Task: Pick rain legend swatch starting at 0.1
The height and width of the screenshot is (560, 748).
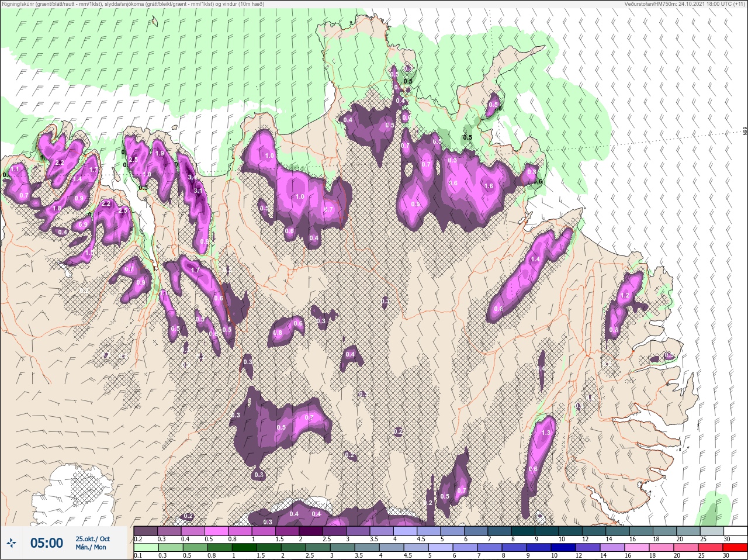Action: coord(146,548)
